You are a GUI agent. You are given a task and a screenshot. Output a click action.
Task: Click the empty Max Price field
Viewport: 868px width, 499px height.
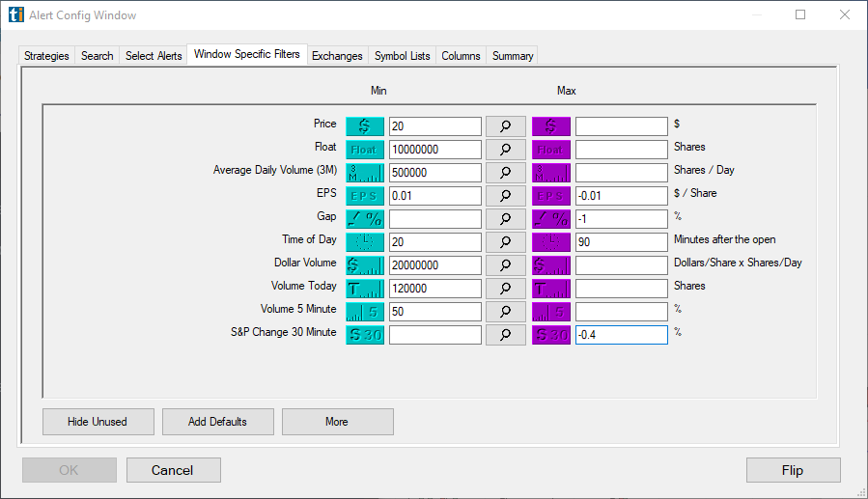(x=621, y=126)
